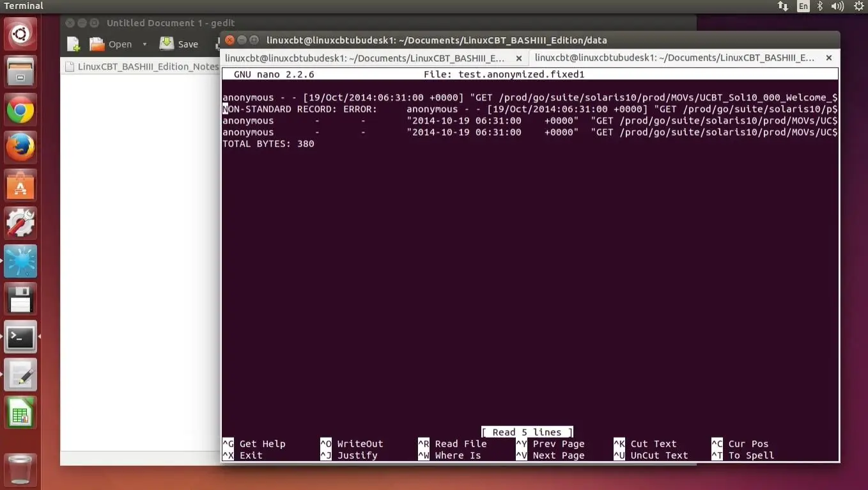Launch the Files manager from dock

[20, 71]
